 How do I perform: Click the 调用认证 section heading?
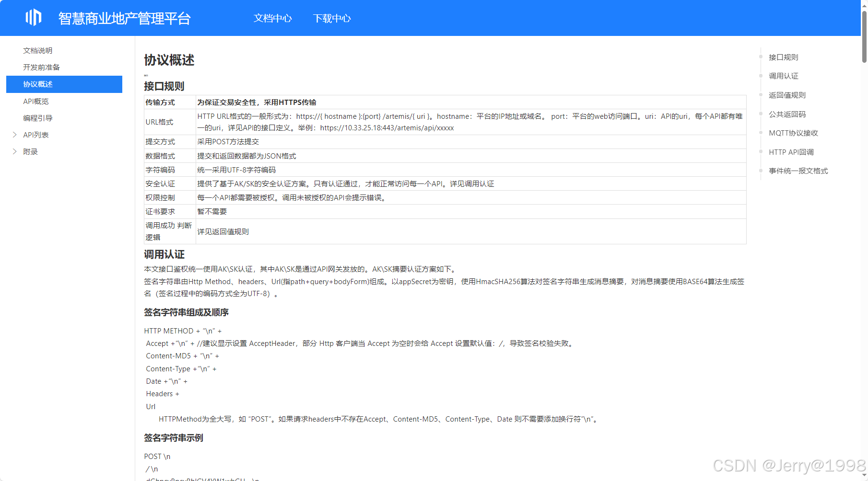point(164,254)
